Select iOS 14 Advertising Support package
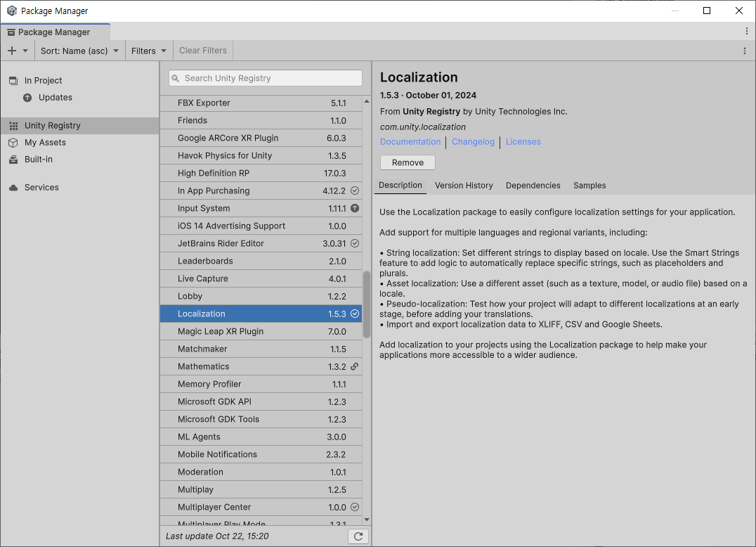 (261, 226)
